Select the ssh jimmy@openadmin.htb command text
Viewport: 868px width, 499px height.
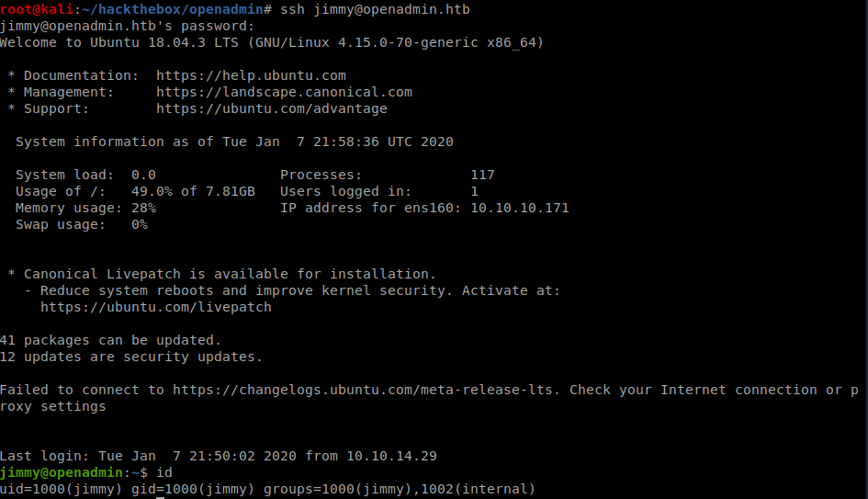[x=376, y=9]
